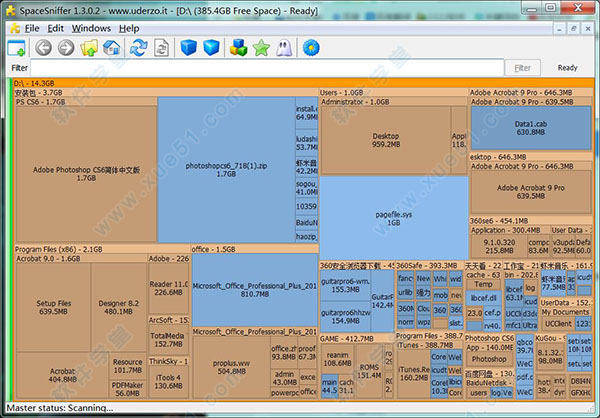Toggle unknown space ghost icon
Viewport: 600px width, 418px height.
point(284,48)
